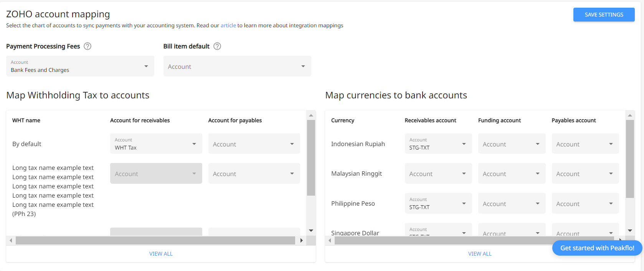Image resolution: width=644 pixels, height=271 pixels.
Task: Click the Bill item default help icon
Action: click(217, 46)
